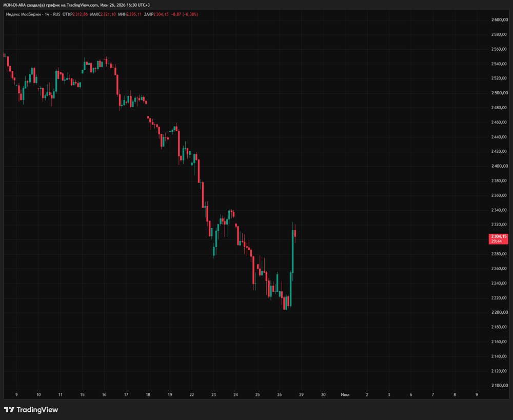Click the 2440,00 price axis label
The image size is (513, 420).
pos(499,137)
